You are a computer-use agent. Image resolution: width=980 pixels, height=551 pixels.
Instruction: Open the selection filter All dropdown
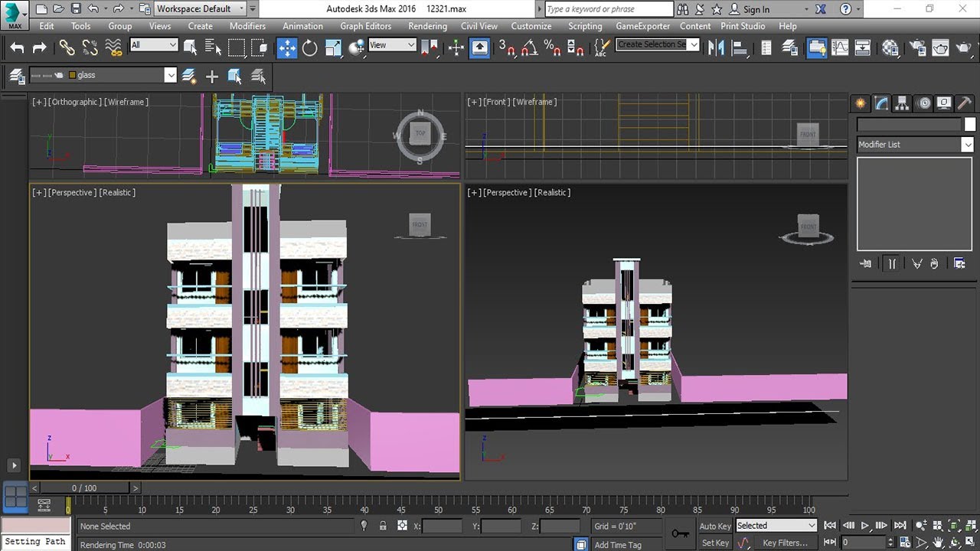pyautogui.click(x=153, y=45)
